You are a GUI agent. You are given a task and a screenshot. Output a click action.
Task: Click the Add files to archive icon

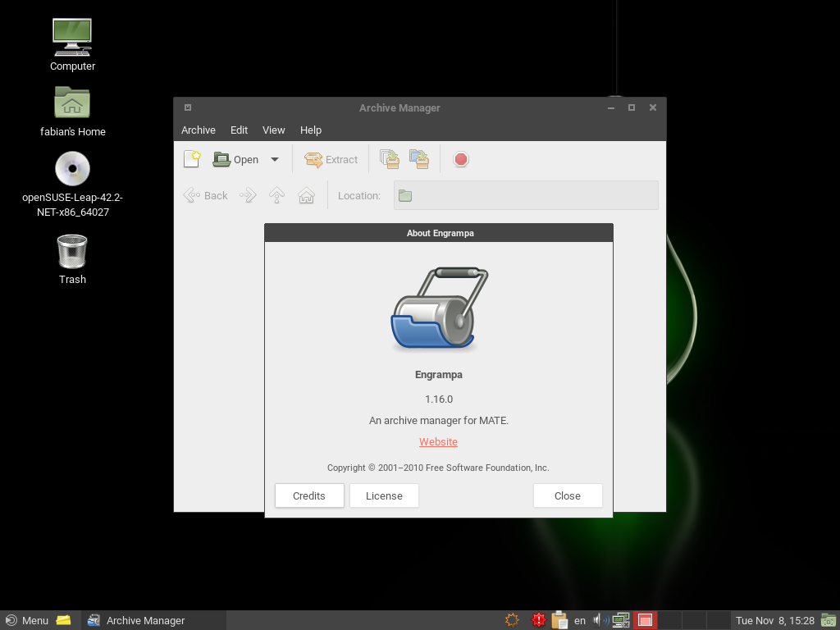(390, 159)
